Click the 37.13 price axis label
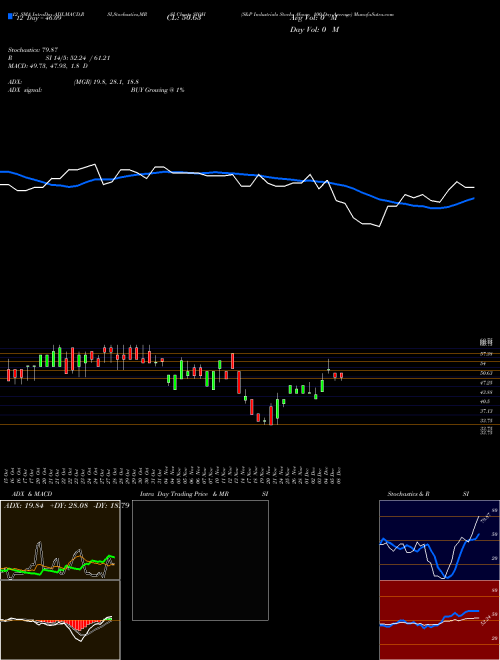The height and width of the screenshot is (660, 500). (486, 412)
